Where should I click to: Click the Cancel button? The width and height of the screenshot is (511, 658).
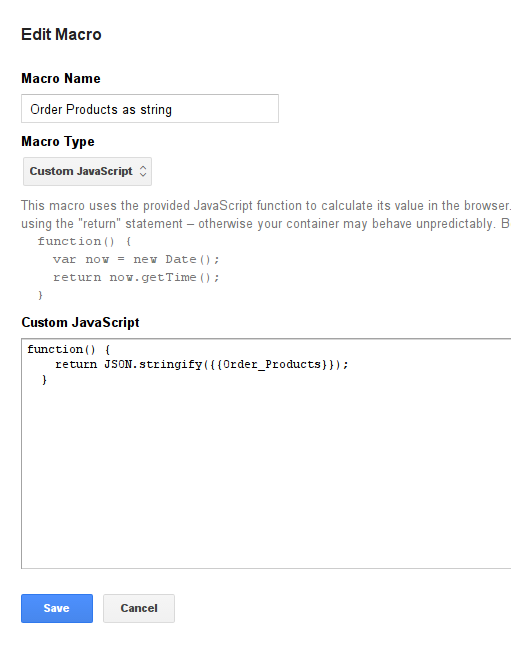pyautogui.click(x=139, y=608)
